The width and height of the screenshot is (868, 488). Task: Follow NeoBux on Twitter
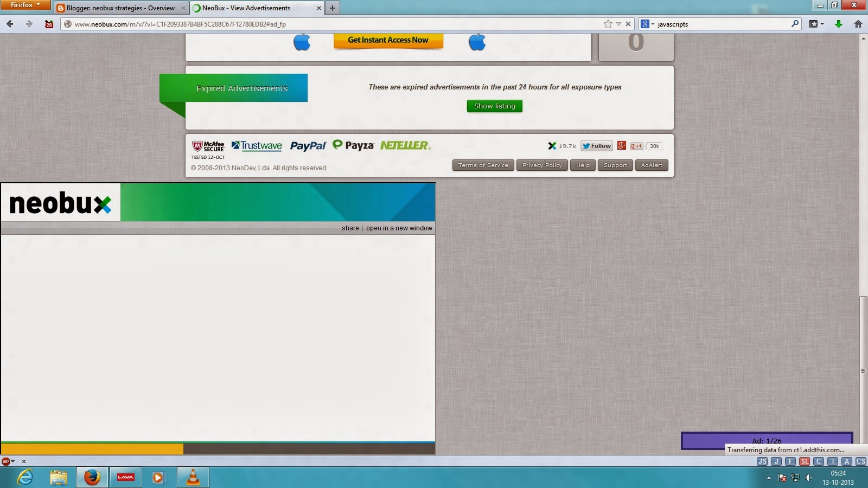coord(597,146)
